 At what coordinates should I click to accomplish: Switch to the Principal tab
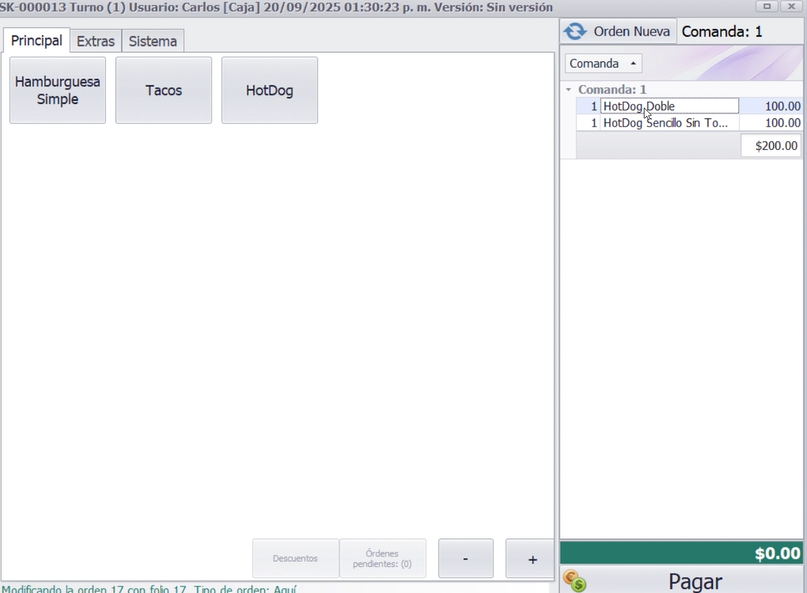coord(36,41)
